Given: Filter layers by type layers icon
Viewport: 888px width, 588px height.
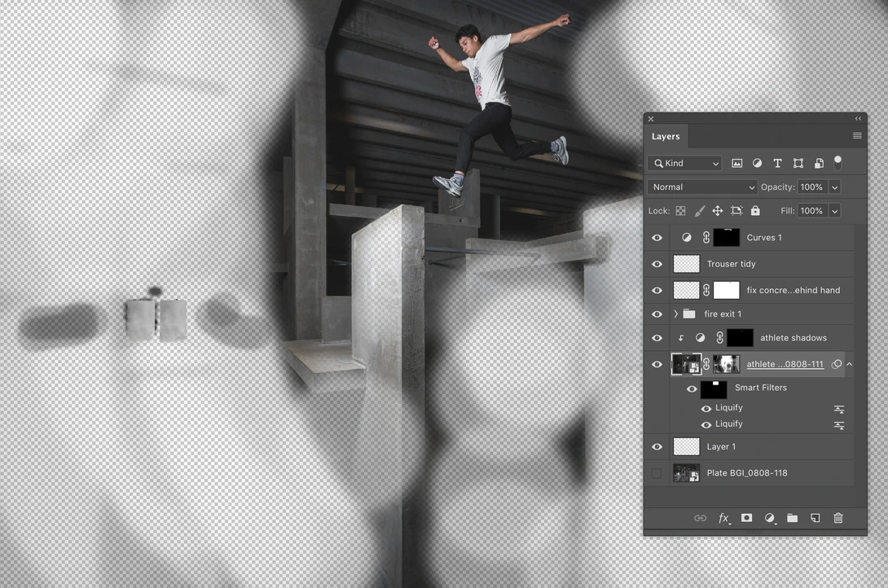Looking at the screenshot, I should tap(777, 163).
